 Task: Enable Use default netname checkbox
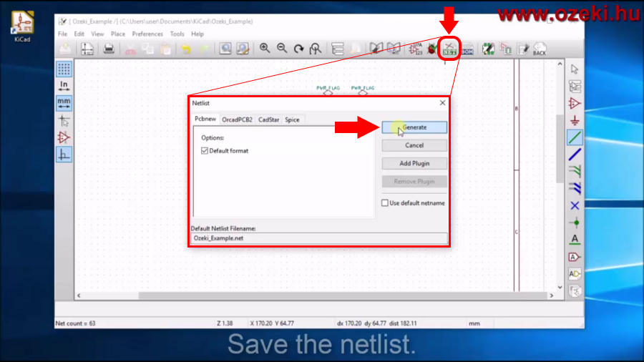coord(385,202)
